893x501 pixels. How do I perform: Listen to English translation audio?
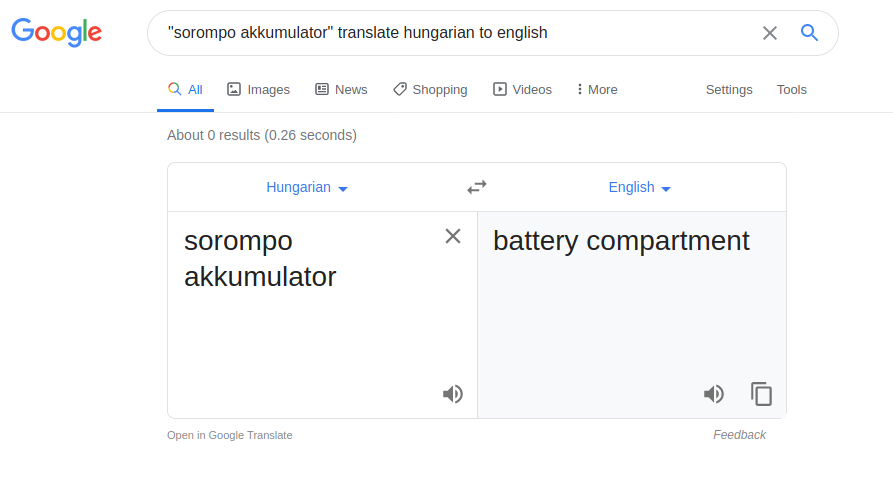click(714, 394)
